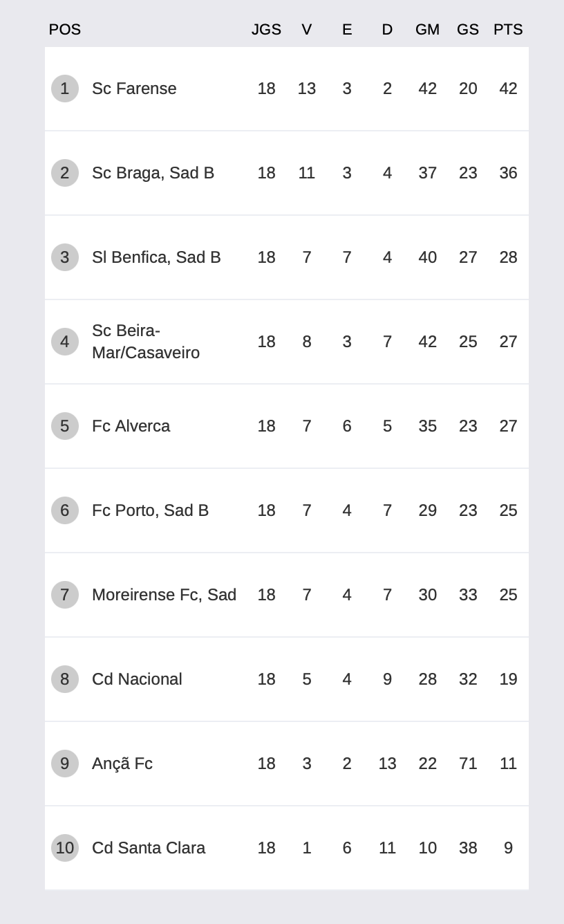The height and width of the screenshot is (924, 564).
Task: Select Sl Benfica, Sad B row
Action: click(287, 257)
